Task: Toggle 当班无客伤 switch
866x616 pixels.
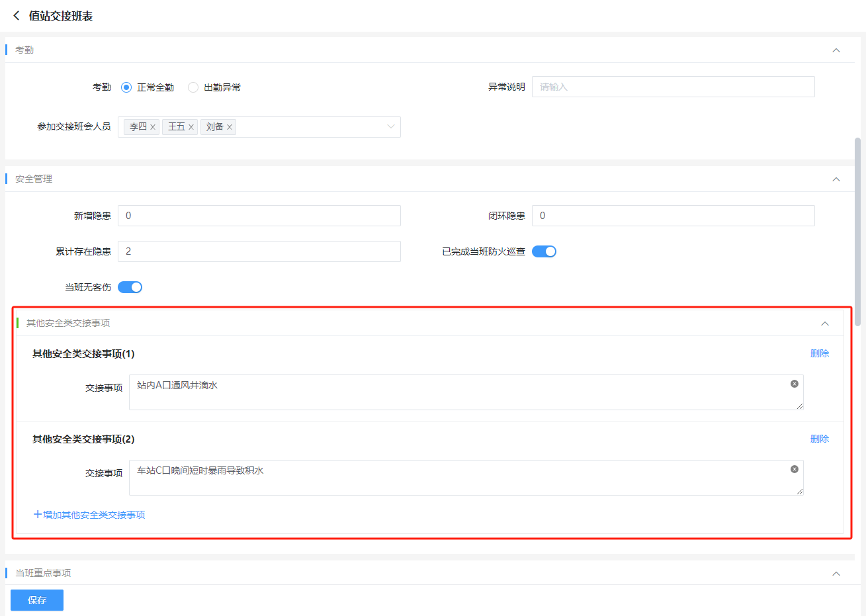Action: click(130, 287)
